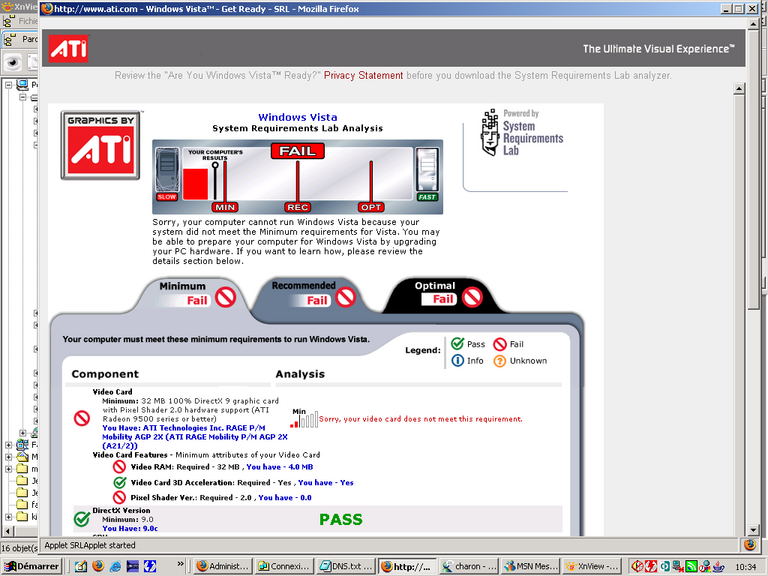
Task: Launch Internet Explorer from the quick launch bar
Action: (x=115, y=566)
